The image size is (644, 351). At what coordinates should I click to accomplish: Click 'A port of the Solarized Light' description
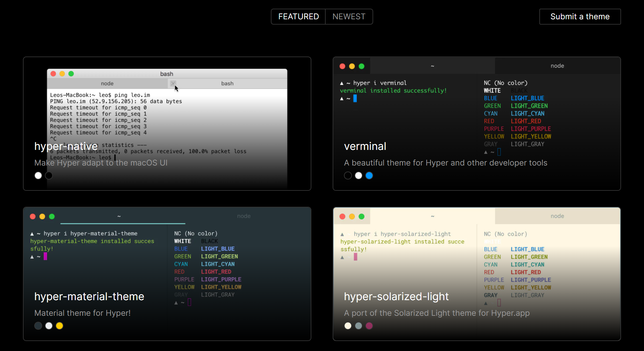(x=437, y=313)
